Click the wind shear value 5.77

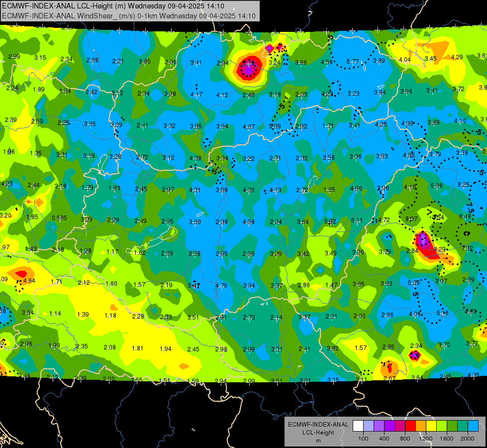[353, 61]
